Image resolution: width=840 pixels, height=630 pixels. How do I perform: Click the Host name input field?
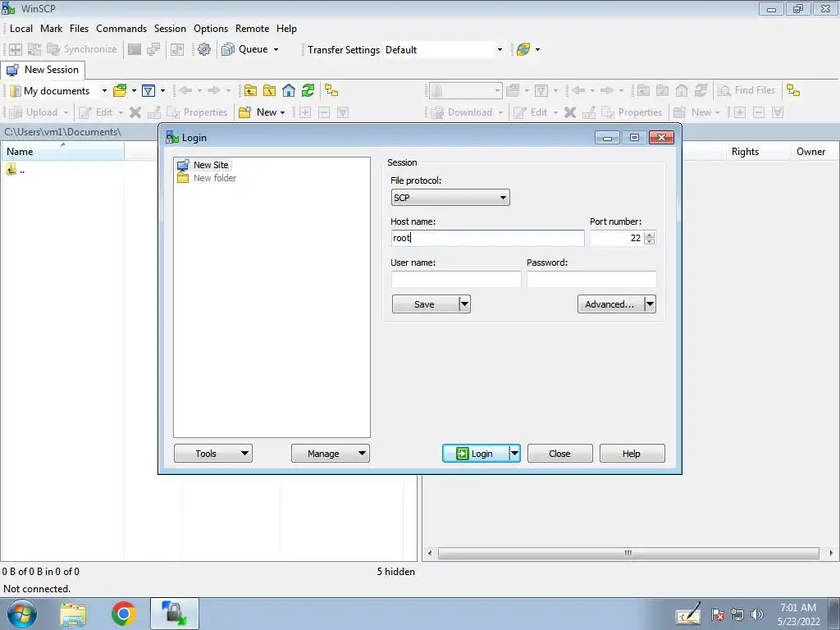487,238
